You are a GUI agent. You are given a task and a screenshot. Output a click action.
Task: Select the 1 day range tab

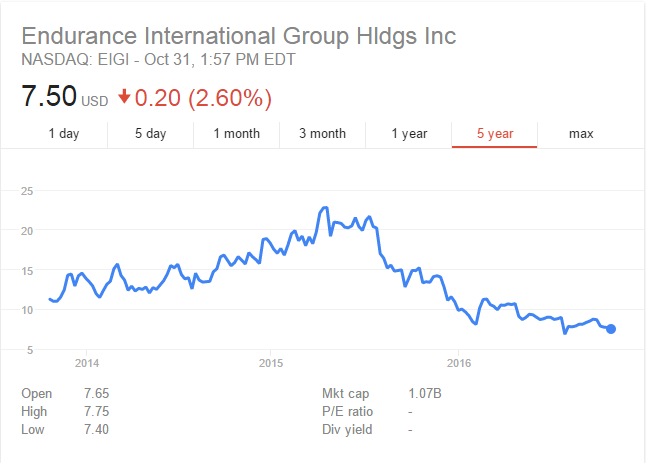64,134
